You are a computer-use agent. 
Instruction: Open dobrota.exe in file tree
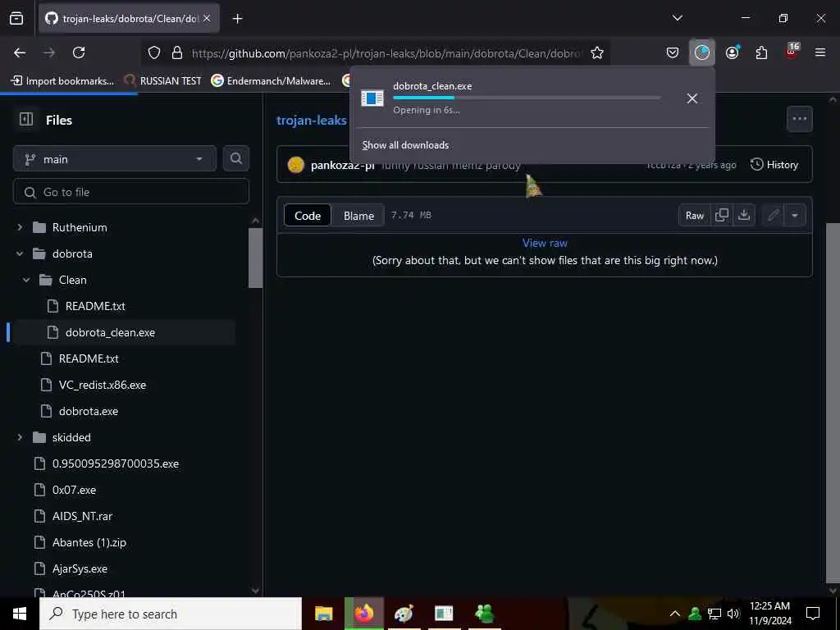(x=89, y=411)
